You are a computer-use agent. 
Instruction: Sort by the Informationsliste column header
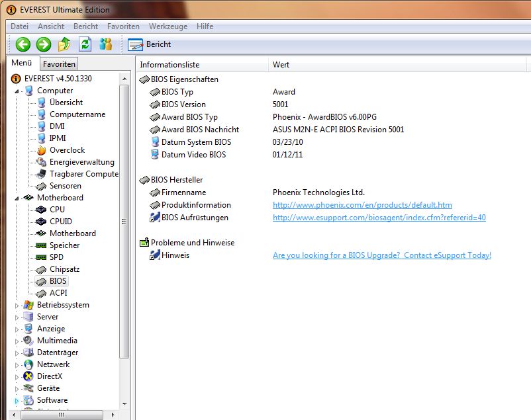coord(202,65)
